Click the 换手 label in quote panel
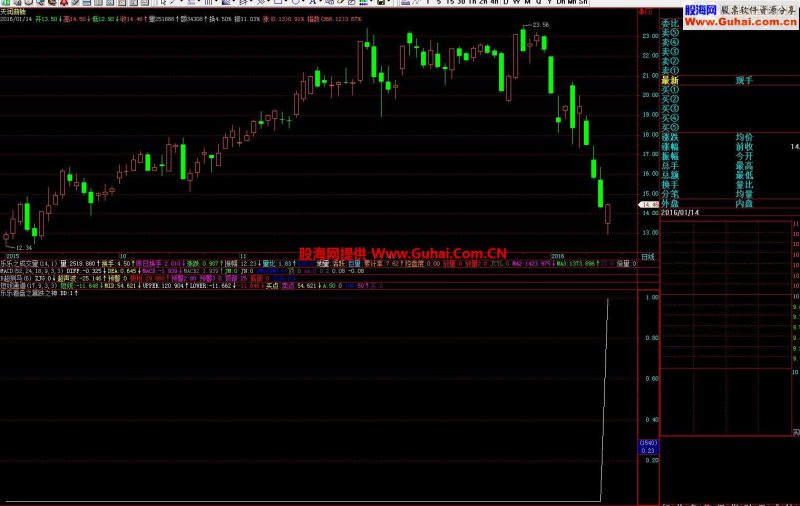800x506 pixels. [x=670, y=185]
